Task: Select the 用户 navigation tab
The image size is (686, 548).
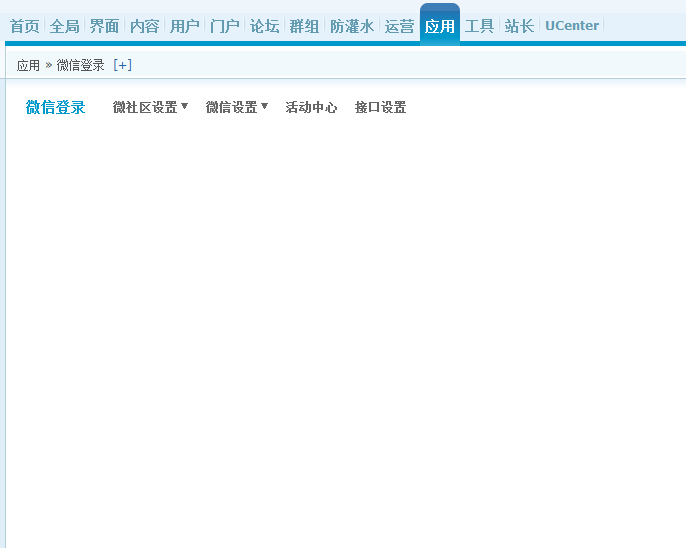Action: 185,26
